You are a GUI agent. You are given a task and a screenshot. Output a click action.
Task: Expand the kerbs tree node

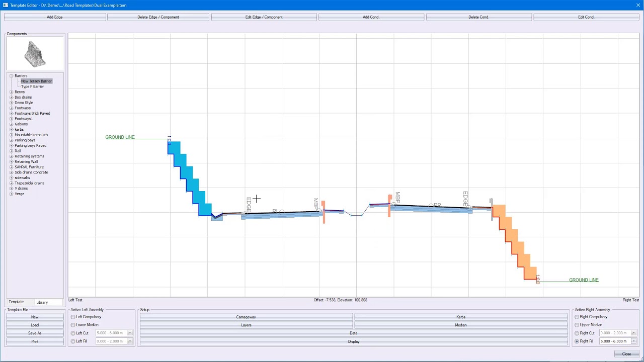(11, 130)
